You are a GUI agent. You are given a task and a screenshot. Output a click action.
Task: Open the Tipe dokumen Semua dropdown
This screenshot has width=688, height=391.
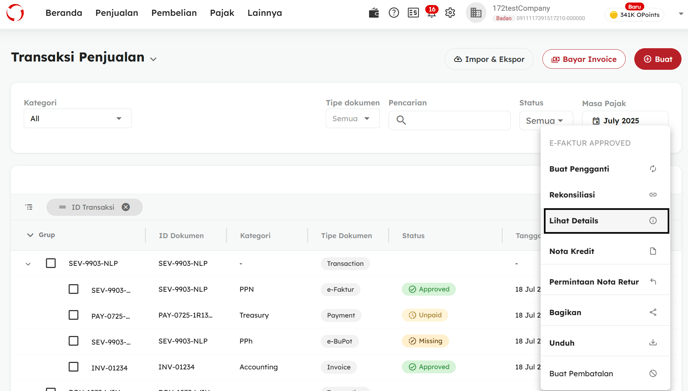pos(352,118)
